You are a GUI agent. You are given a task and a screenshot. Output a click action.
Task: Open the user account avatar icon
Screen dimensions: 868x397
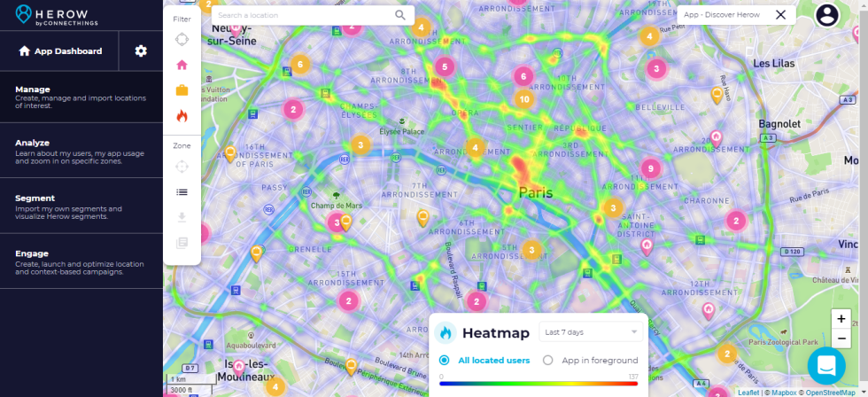tap(826, 15)
